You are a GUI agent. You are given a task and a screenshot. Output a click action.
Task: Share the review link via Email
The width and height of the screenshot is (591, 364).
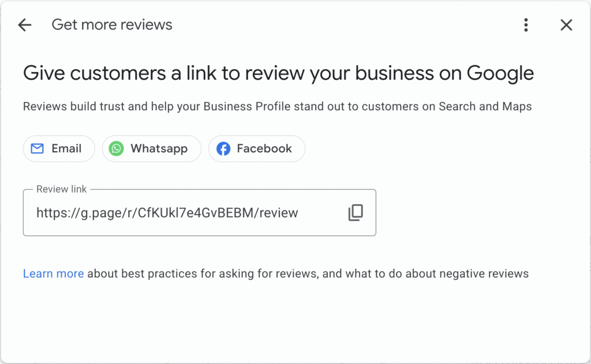pyautogui.click(x=59, y=148)
